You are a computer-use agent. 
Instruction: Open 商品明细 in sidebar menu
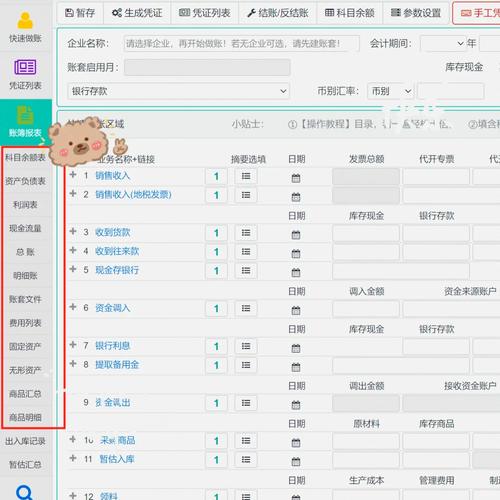point(25,417)
